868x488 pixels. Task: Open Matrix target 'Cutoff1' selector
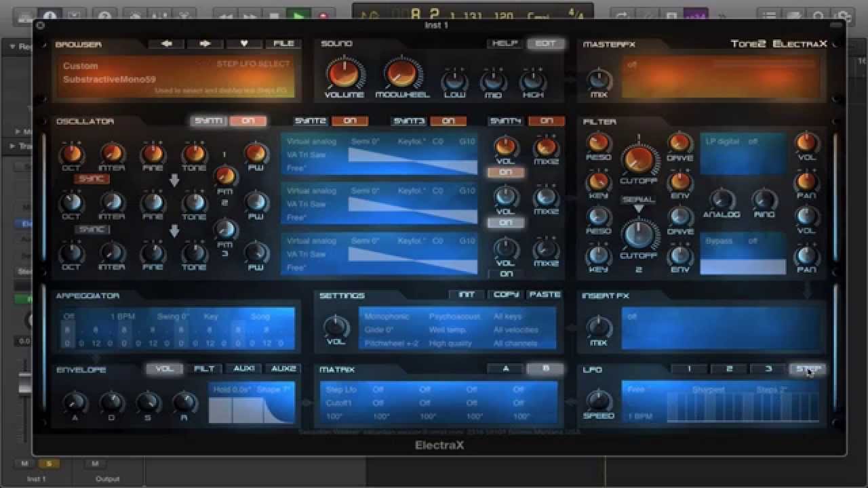(338, 403)
